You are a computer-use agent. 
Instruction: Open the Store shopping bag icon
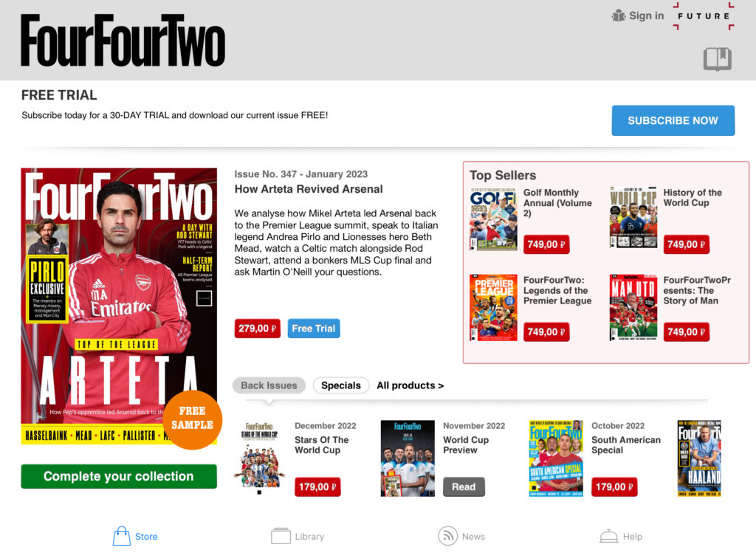(x=122, y=535)
